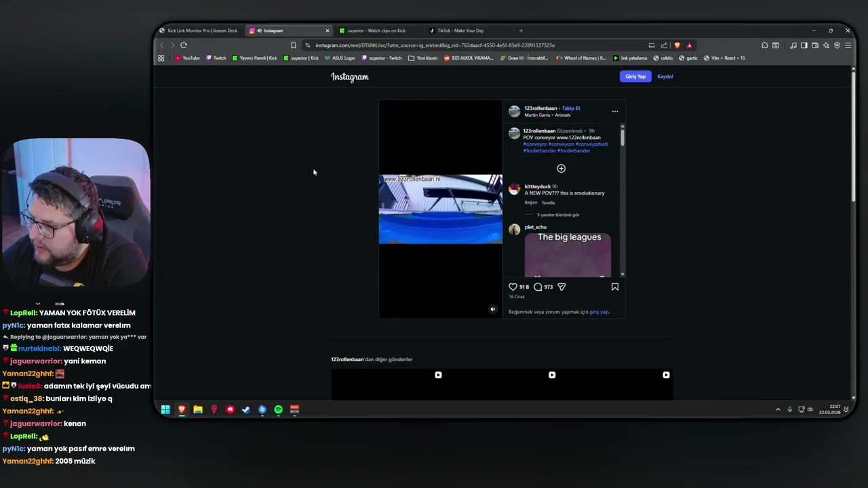
Task: Switch to 'Kick Link Monitor Pro' tab
Action: point(199,30)
